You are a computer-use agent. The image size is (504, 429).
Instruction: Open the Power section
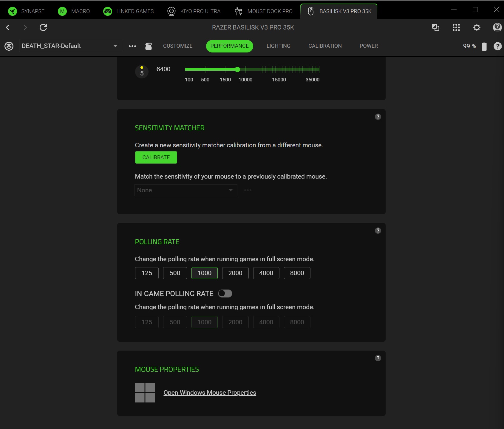coord(369,46)
